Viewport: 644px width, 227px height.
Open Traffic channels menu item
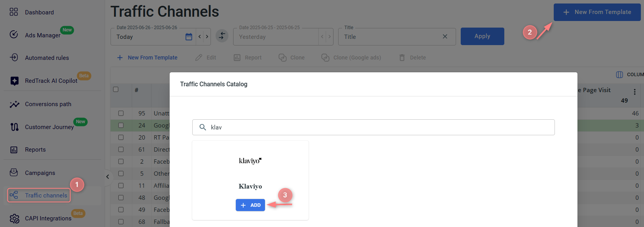[46, 196]
